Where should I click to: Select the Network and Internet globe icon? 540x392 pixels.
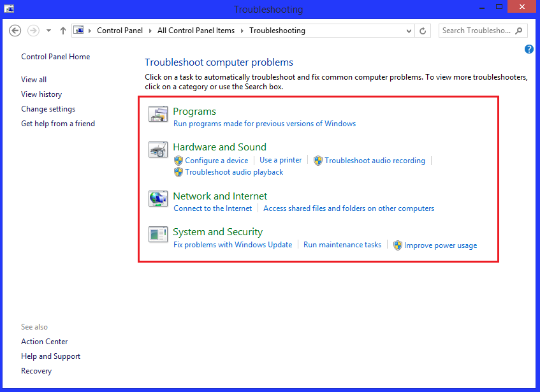[x=158, y=199]
